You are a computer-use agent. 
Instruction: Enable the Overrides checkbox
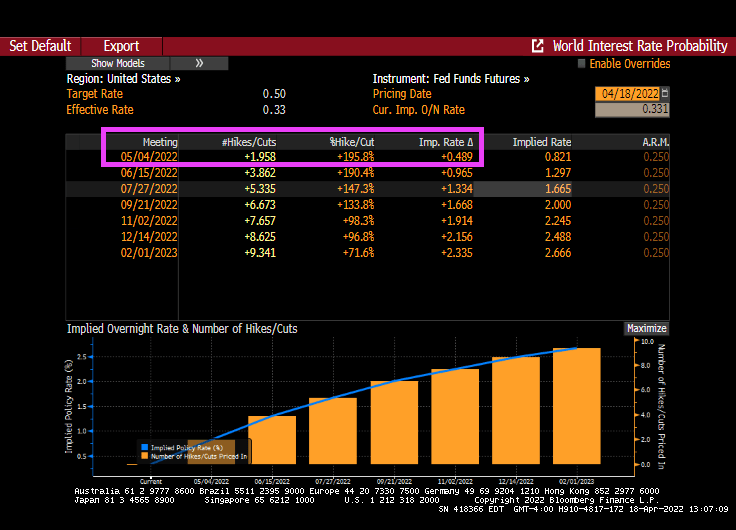point(581,64)
